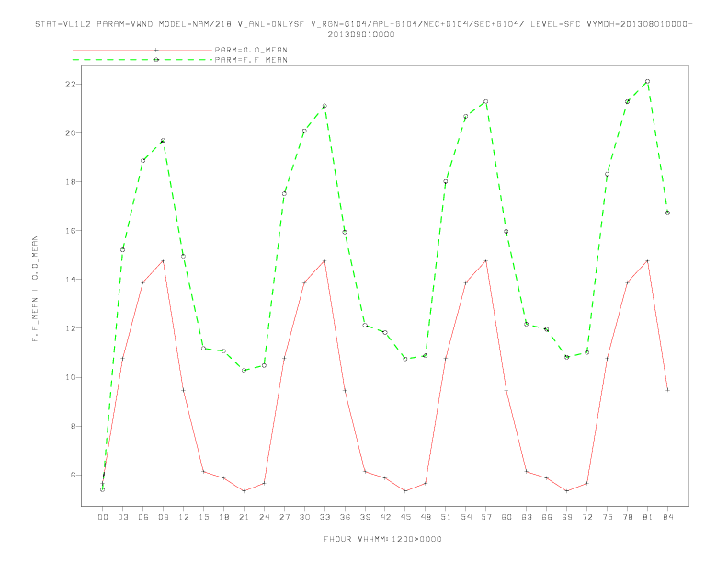Click the plus marker on the red legend line
728x563 pixels.
(x=156, y=50)
